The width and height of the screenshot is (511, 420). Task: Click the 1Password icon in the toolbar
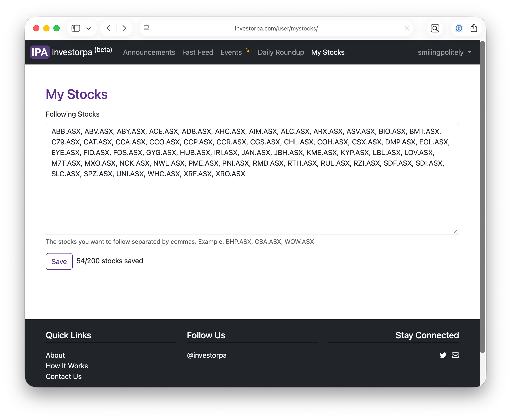point(458,28)
